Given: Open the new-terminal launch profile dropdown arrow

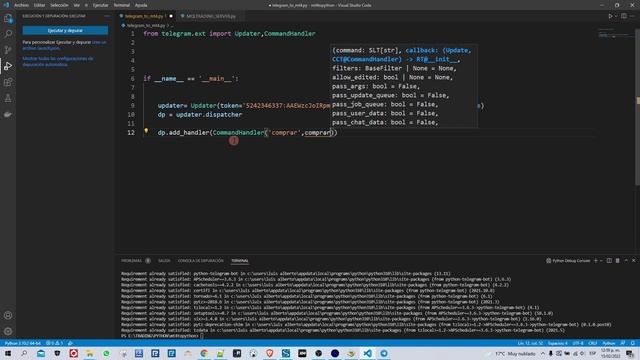Looking at the screenshot, I should pyautogui.click(x=601, y=260).
